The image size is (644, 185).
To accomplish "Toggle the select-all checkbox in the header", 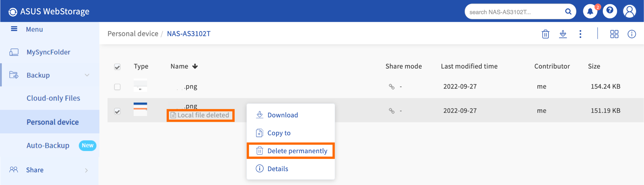I will [117, 67].
